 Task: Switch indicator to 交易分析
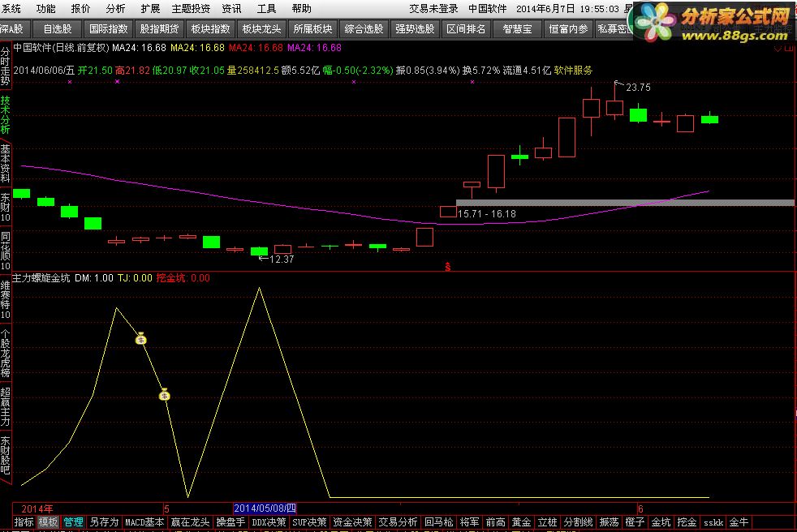398,521
